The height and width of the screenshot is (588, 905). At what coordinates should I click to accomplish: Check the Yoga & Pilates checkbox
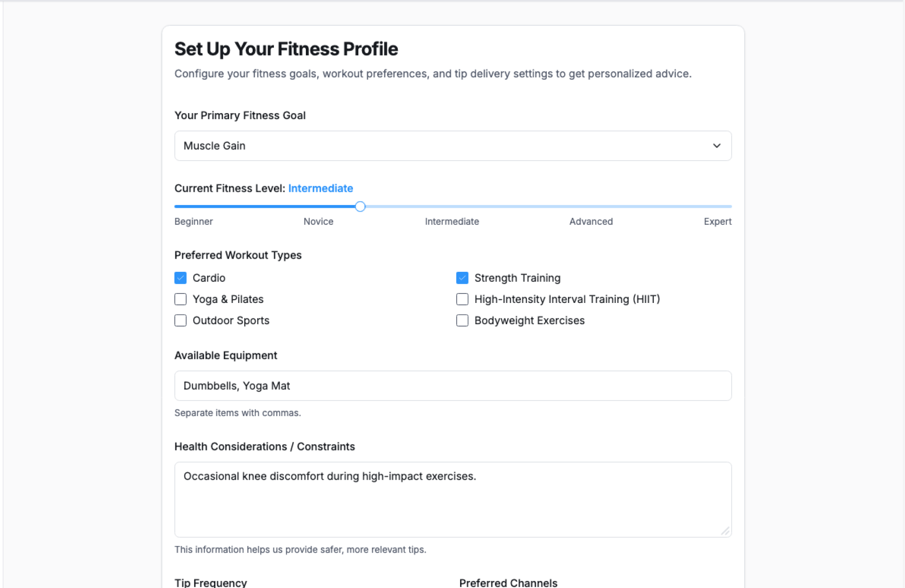click(181, 299)
